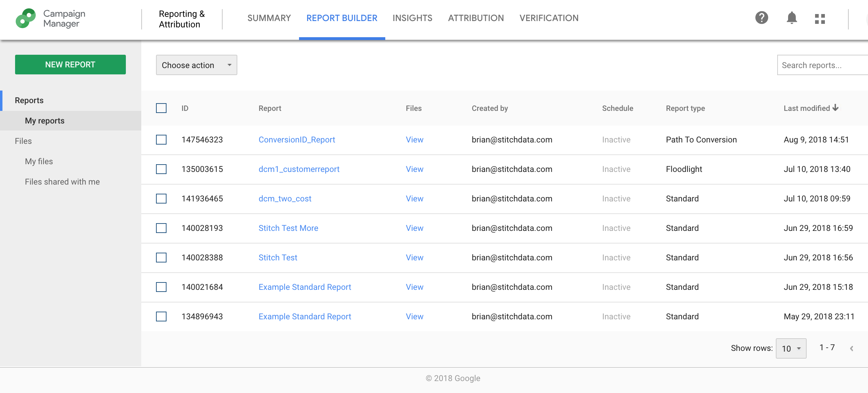Open the Google apps grid icon

point(820,19)
